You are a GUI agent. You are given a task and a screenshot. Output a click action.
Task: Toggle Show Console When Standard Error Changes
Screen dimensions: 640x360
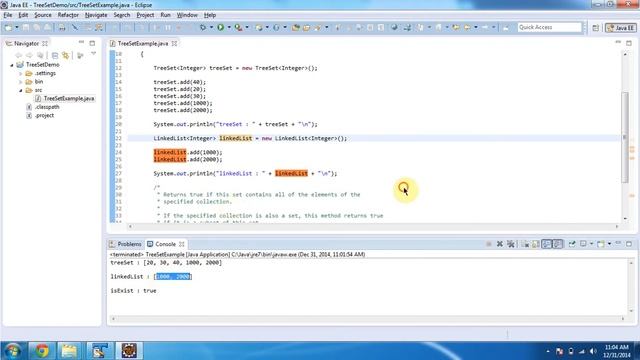(x=558, y=244)
